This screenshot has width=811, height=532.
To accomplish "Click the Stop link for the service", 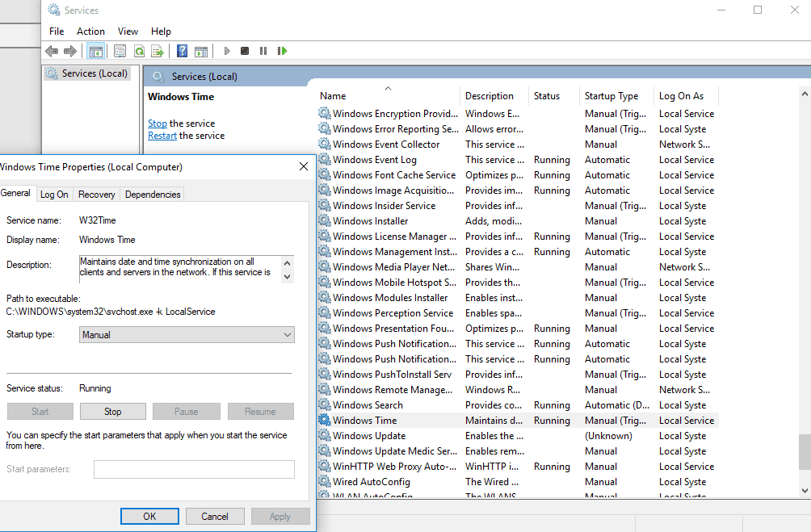I will (x=158, y=124).
